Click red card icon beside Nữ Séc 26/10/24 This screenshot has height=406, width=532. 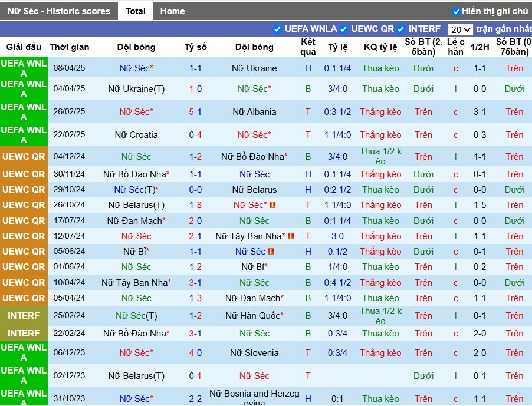point(272,205)
